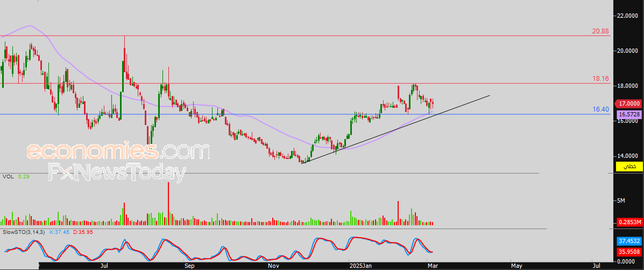Click the black ascending trendline
This screenshot has width=644, height=270.
click(396, 129)
